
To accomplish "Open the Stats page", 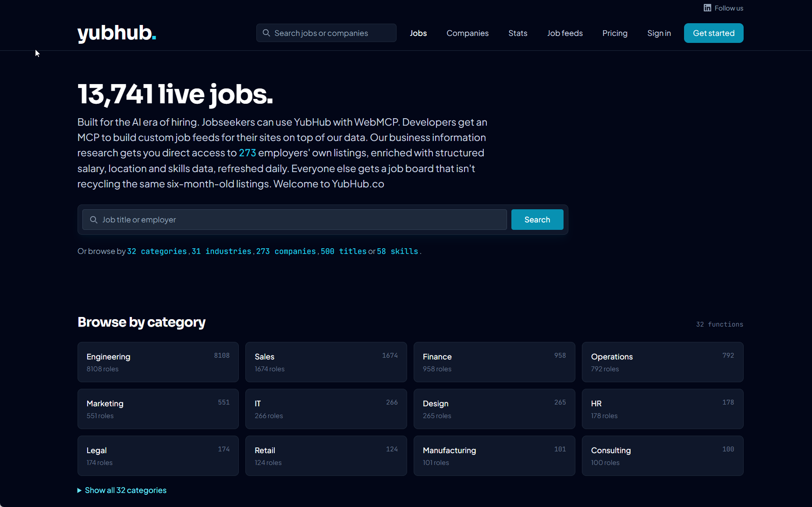I will point(518,33).
